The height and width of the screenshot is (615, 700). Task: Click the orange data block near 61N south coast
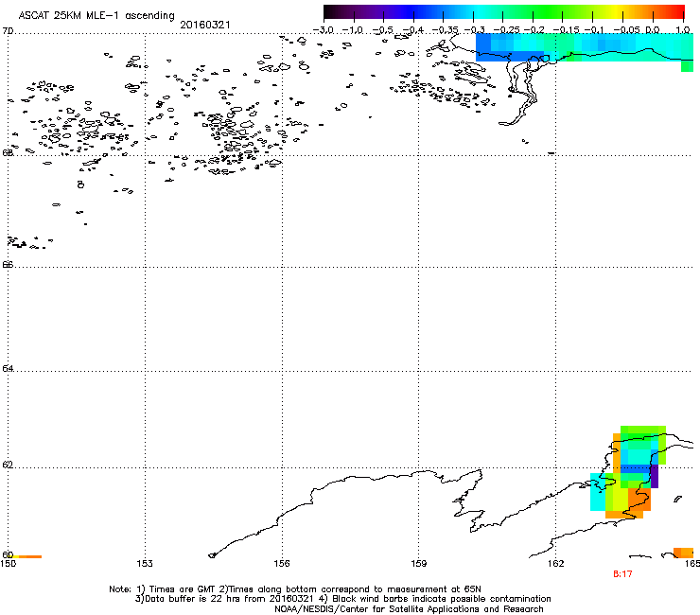639,500
